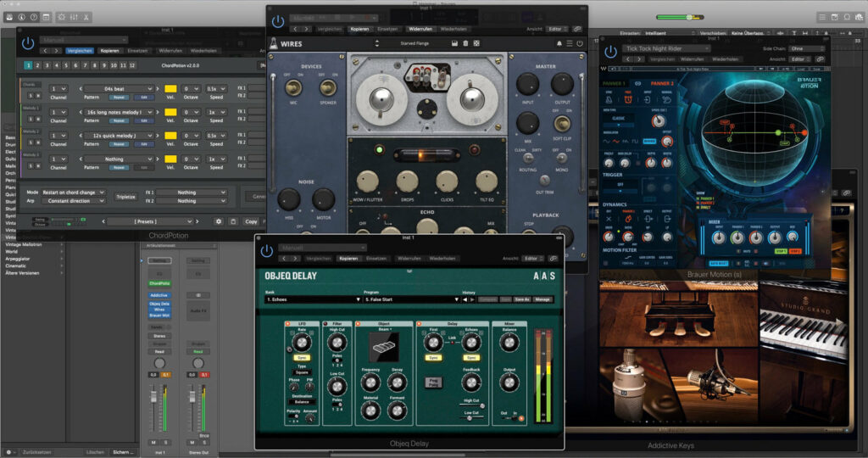The height and width of the screenshot is (458, 868).
Task: Click Objeq Delay Low Cut slider
Action: click(x=471, y=418)
